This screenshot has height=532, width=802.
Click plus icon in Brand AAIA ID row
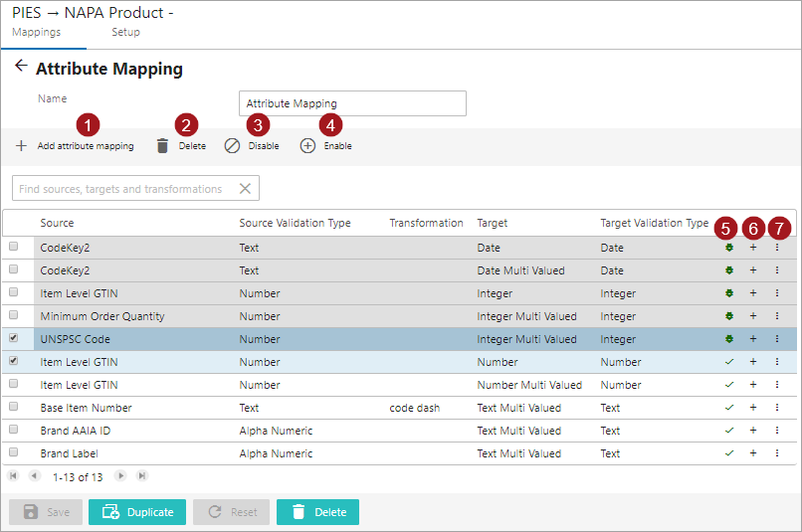(753, 431)
